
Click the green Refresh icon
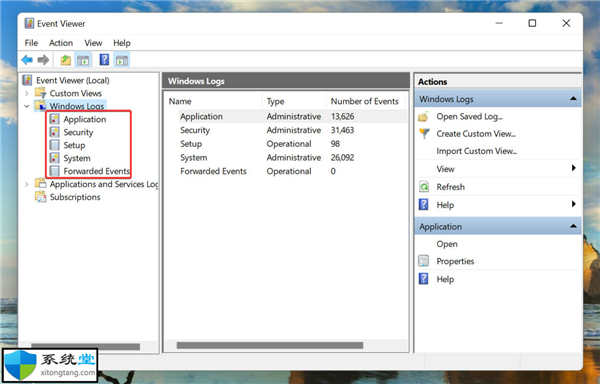(424, 187)
